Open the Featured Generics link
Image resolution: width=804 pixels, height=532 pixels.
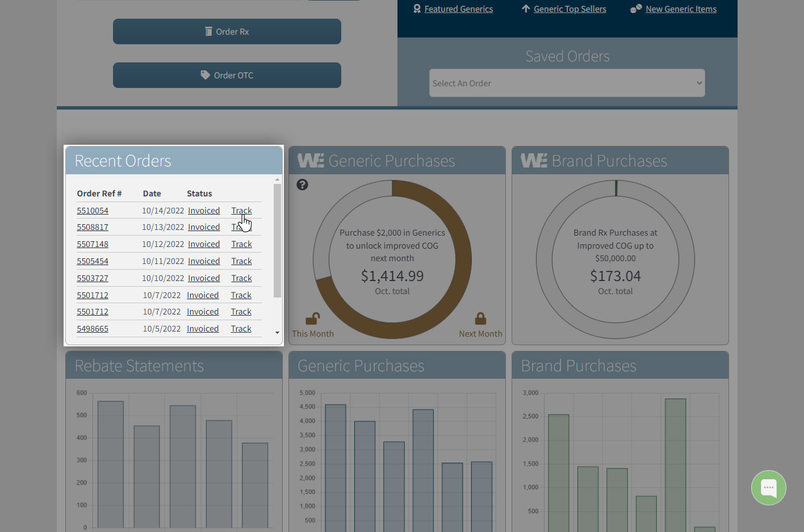click(459, 9)
